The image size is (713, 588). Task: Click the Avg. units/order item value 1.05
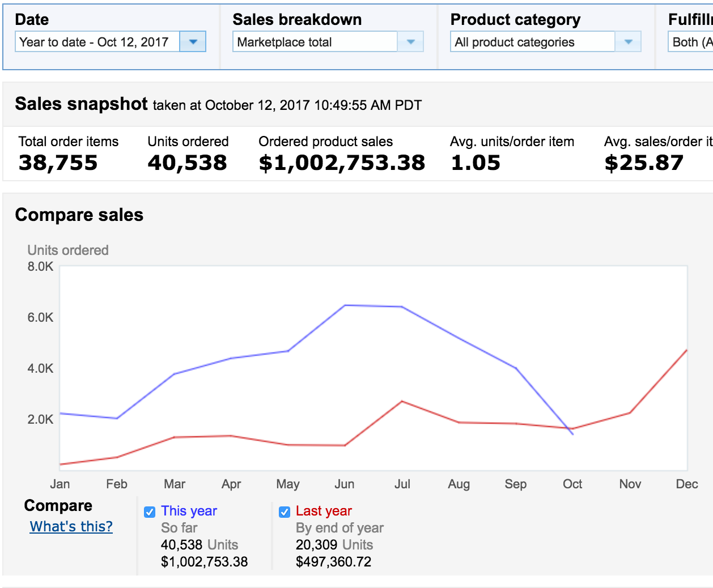476,163
